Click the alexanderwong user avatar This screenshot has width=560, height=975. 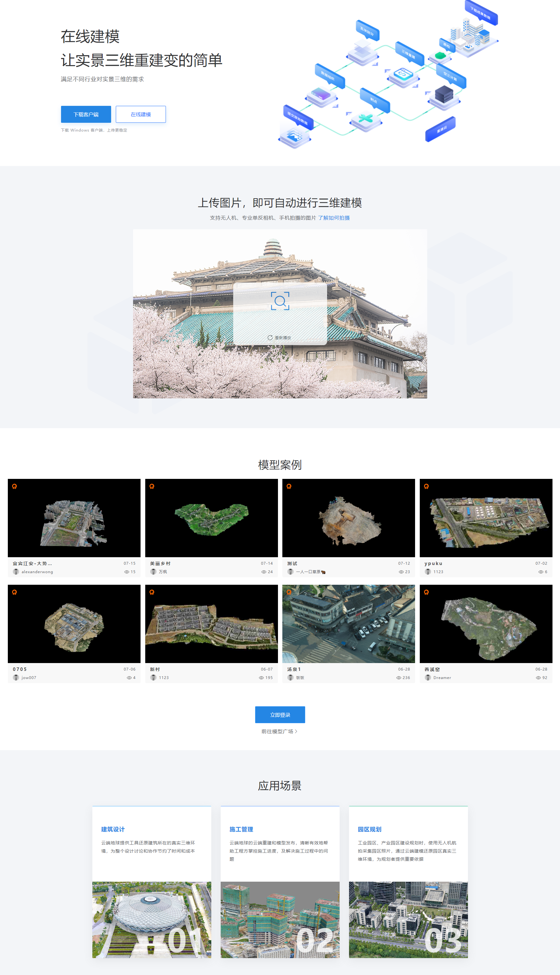[16, 572]
